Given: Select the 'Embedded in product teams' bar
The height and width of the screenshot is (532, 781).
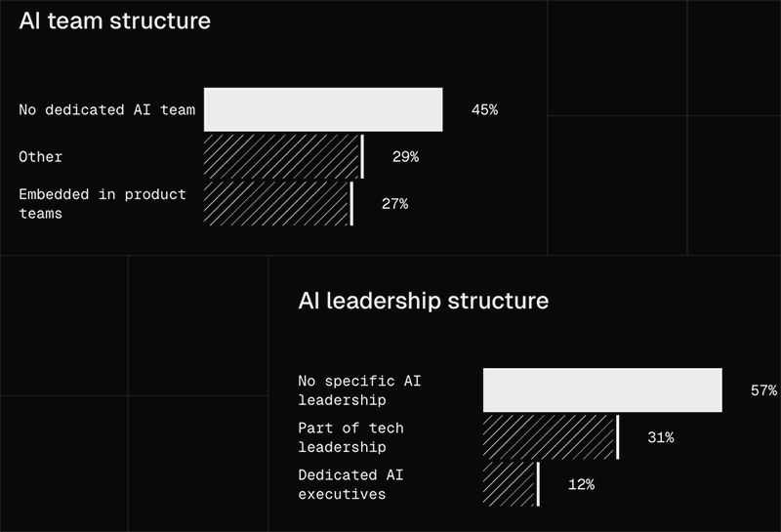Looking at the screenshot, I should [x=278, y=203].
